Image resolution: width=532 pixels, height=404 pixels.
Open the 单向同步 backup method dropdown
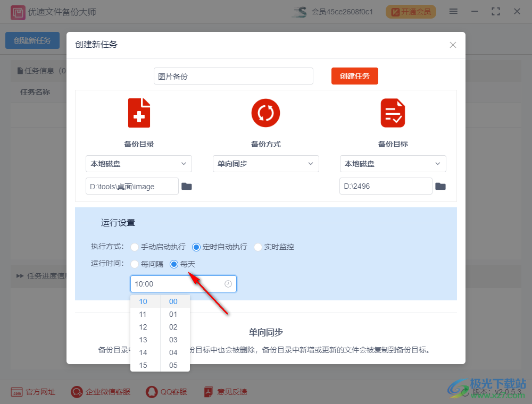(265, 164)
